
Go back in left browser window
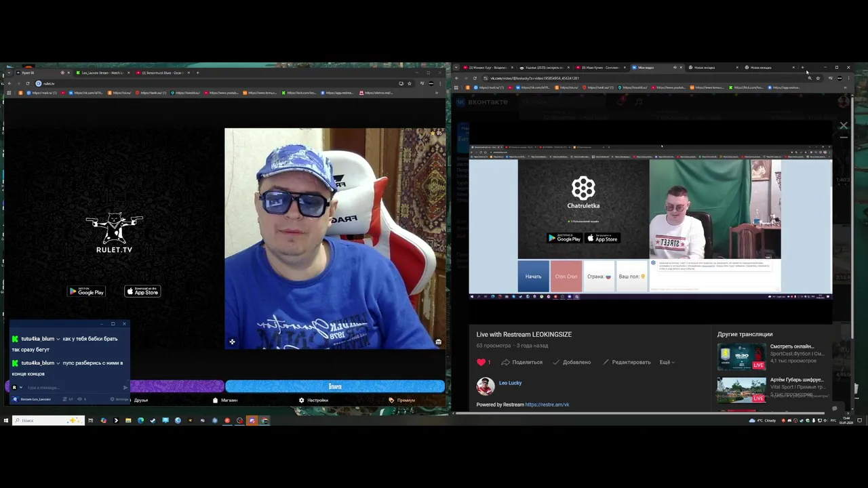[x=9, y=83]
